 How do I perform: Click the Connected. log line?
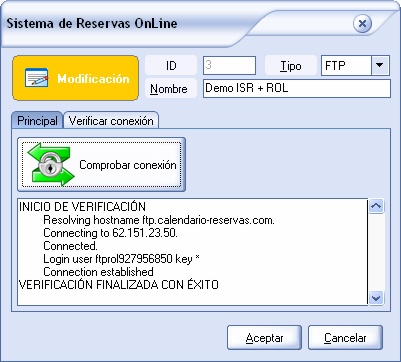click(x=70, y=246)
